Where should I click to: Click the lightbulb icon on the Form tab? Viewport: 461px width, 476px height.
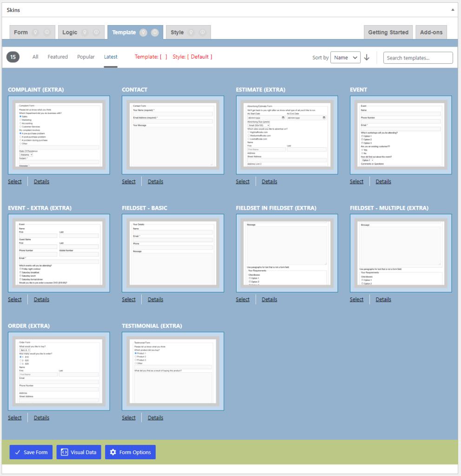(35, 32)
